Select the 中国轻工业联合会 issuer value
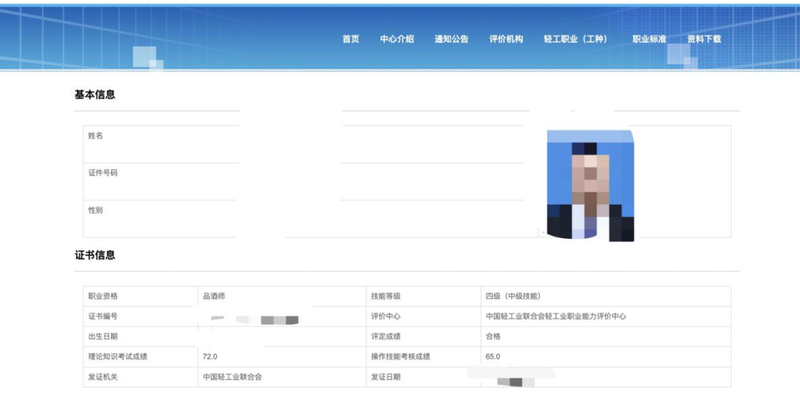Image resolution: width=800 pixels, height=409 pixels. point(232,377)
